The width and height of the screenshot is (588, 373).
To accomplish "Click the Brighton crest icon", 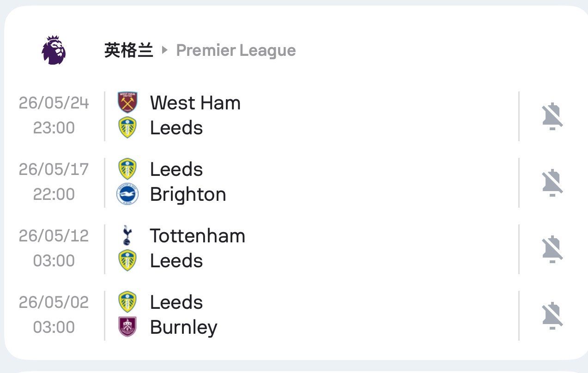I will [127, 194].
